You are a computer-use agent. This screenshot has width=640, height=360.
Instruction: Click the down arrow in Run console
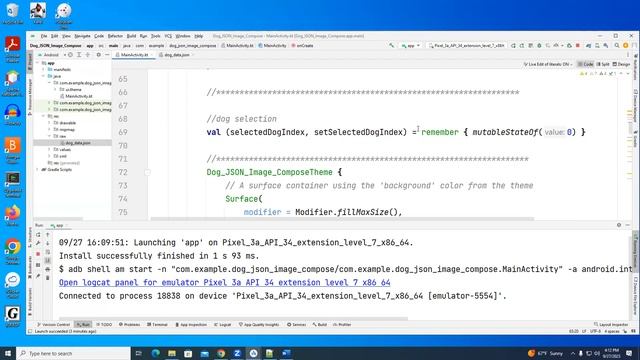(48, 243)
